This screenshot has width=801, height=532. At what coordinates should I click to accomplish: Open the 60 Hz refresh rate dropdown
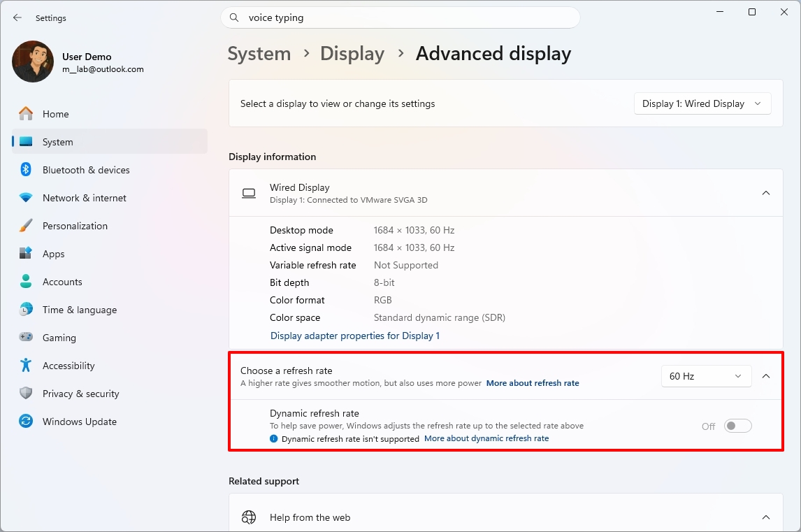pos(706,376)
